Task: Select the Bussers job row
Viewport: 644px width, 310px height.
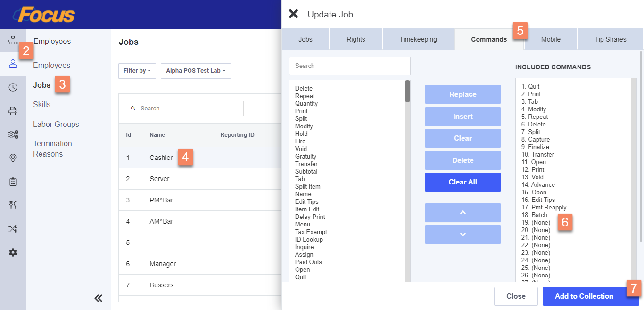Action: click(200, 285)
